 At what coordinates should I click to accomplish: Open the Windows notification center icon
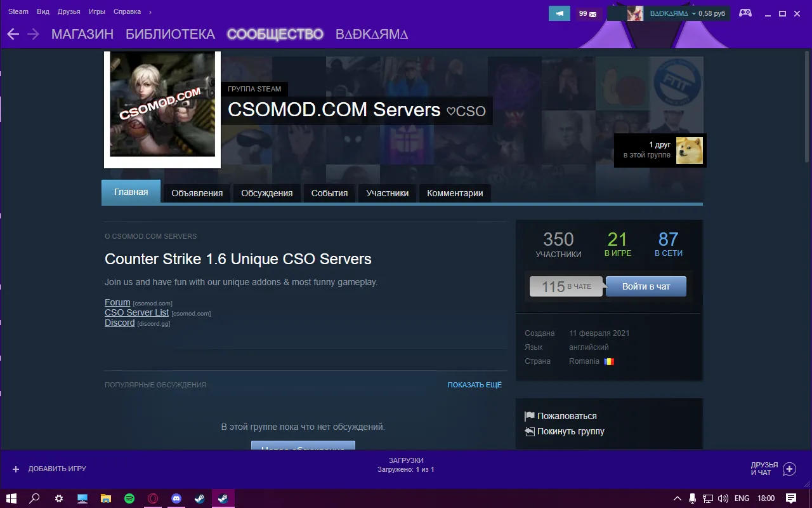point(791,498)
